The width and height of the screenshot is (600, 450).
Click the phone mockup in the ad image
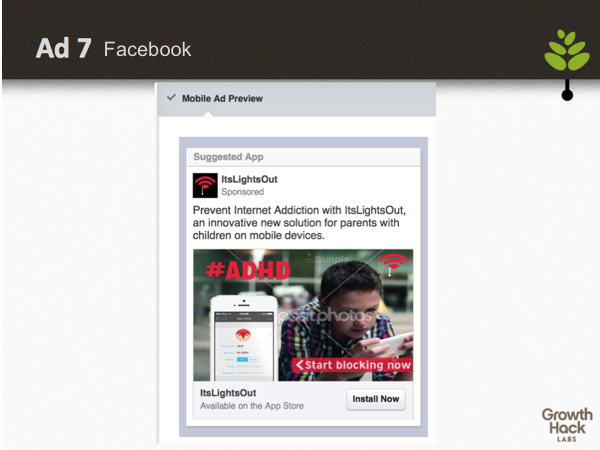pos(243,338)
